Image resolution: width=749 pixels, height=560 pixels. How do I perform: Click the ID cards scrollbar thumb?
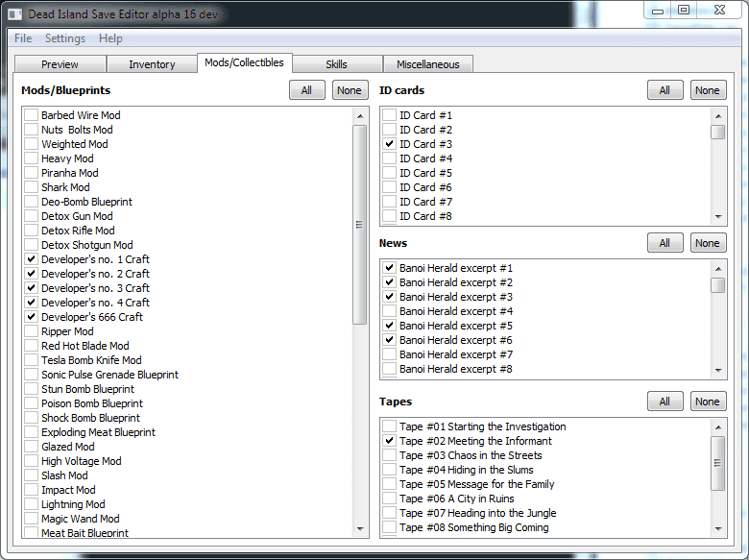718,132
